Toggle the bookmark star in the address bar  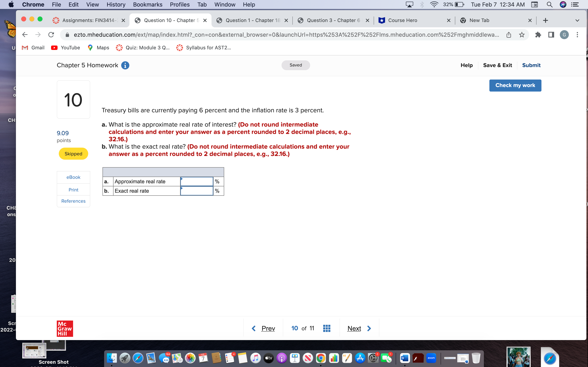[522, 35]
